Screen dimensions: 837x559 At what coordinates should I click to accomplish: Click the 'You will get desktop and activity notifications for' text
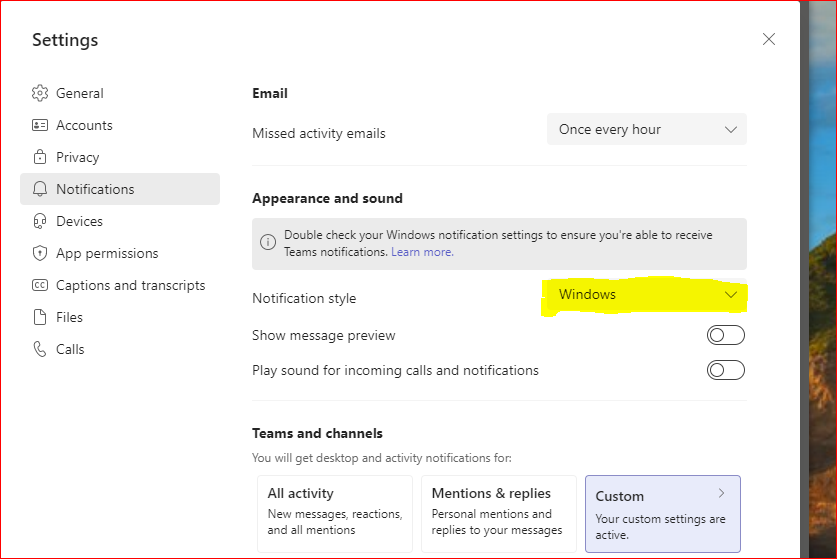[x=382, y=458]
